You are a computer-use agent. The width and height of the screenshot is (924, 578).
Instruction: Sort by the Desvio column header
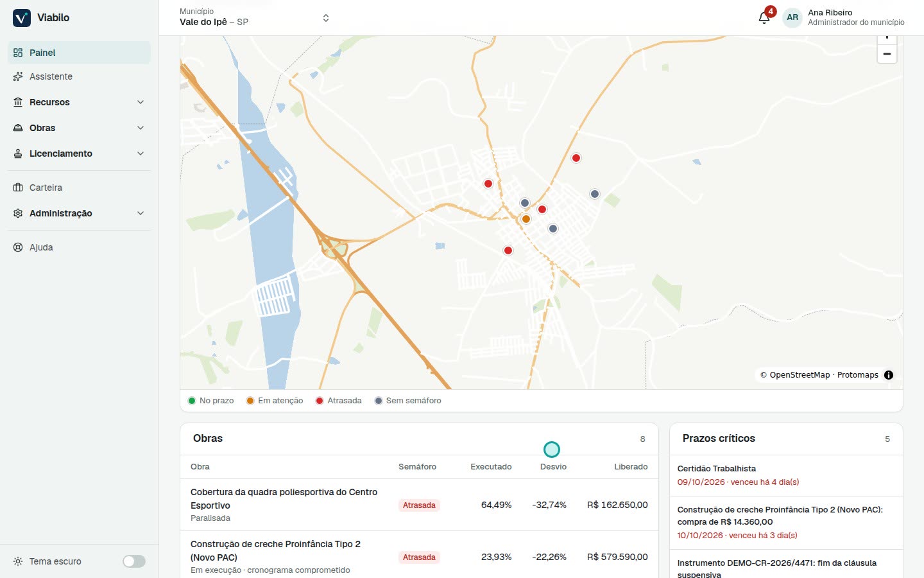553,467
